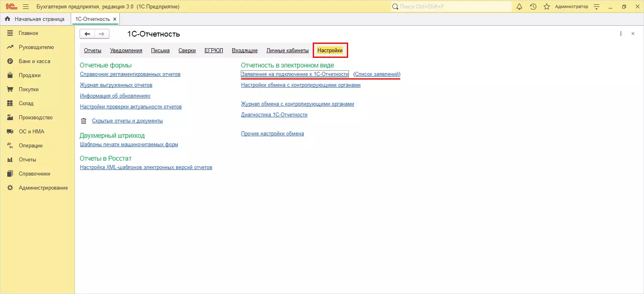Click the Справочники books icon
Screen dimensions: 644x294
pyautogui.click(x=10, y=174)
